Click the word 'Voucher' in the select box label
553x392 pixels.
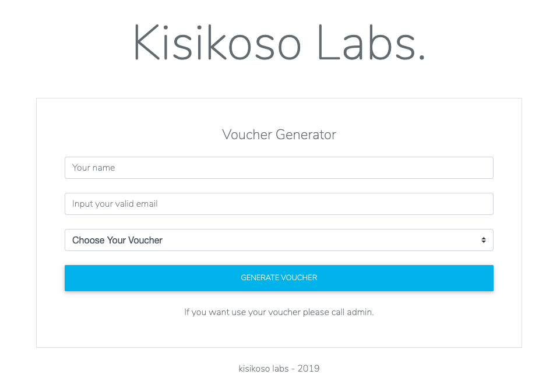[145, 240]
